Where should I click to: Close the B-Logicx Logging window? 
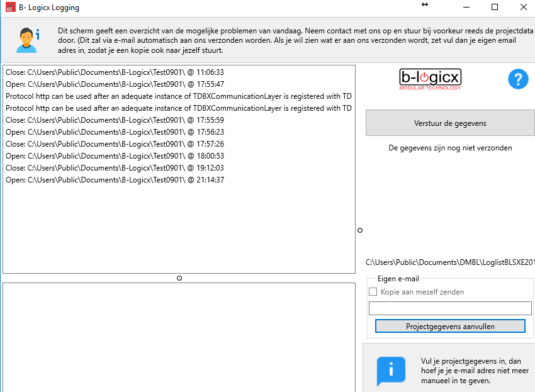524,7
